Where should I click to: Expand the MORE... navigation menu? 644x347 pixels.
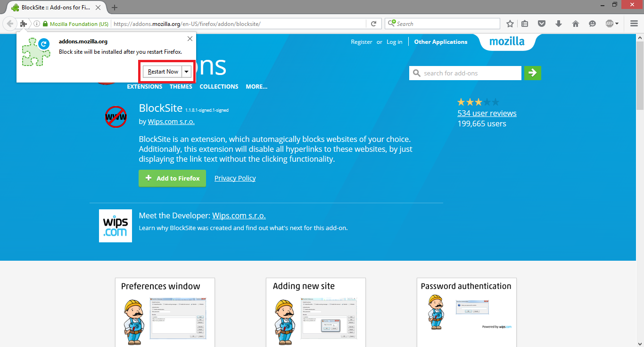[x=256, y=87]
